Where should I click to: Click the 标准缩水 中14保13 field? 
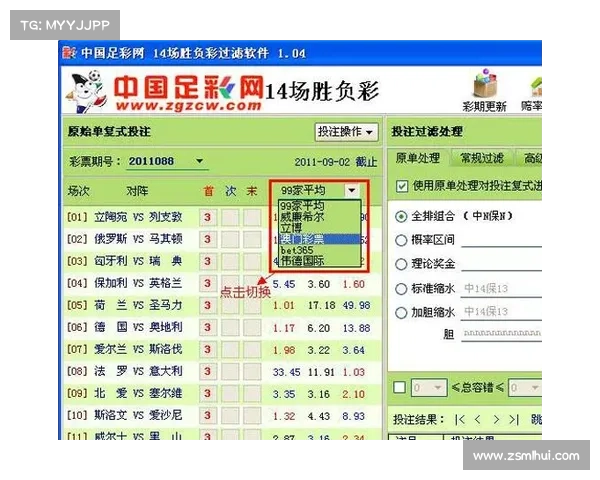(501, 289)
